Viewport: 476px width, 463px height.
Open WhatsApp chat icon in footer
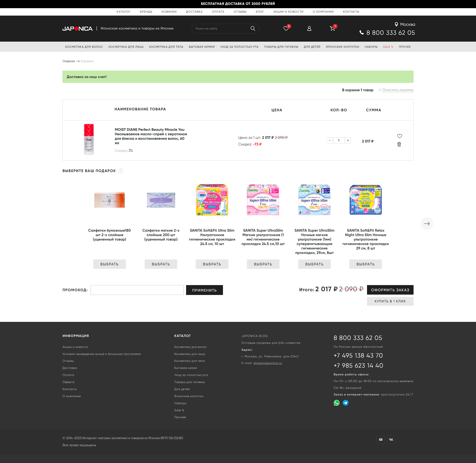[x=337, y=403]
